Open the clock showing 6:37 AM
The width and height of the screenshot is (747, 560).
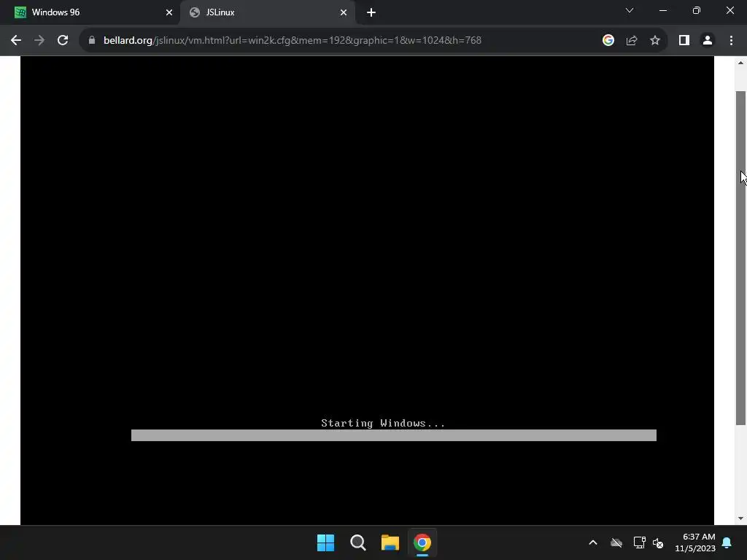coord(695,542)
